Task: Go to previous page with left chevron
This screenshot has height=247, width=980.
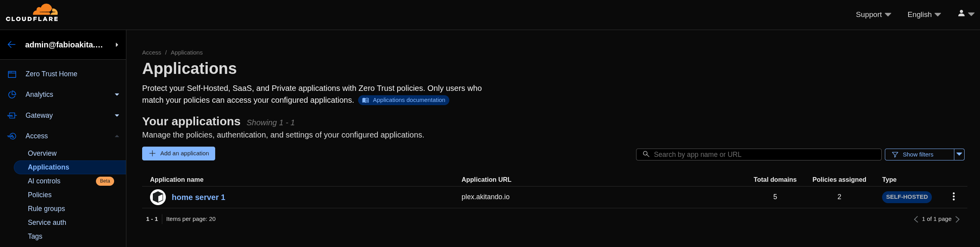Action: 916,219
